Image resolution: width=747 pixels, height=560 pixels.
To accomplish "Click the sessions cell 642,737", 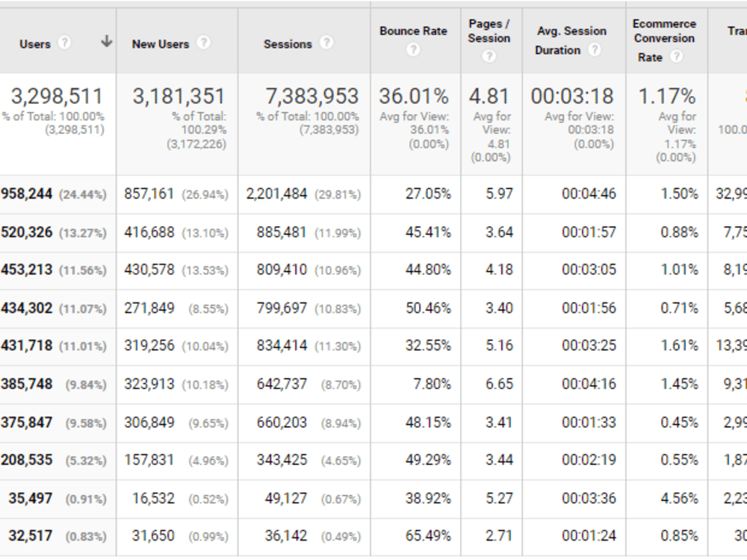I will point(282,384).
